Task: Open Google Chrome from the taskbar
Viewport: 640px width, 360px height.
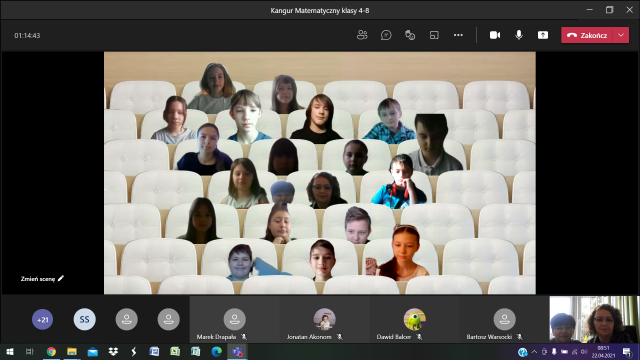Action: tap(51, 351)
